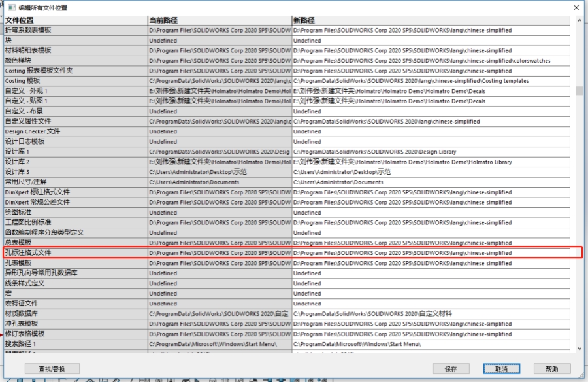Click the scrollbar up arrow

580,20
